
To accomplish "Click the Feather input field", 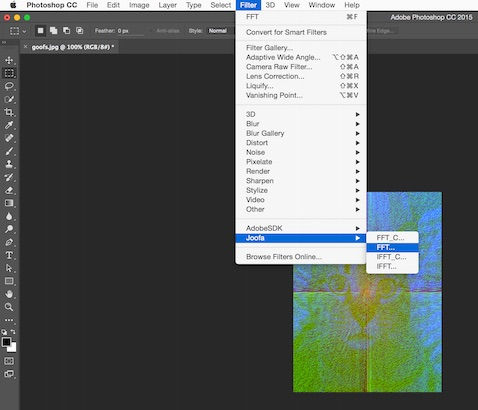I will (130, 31).
